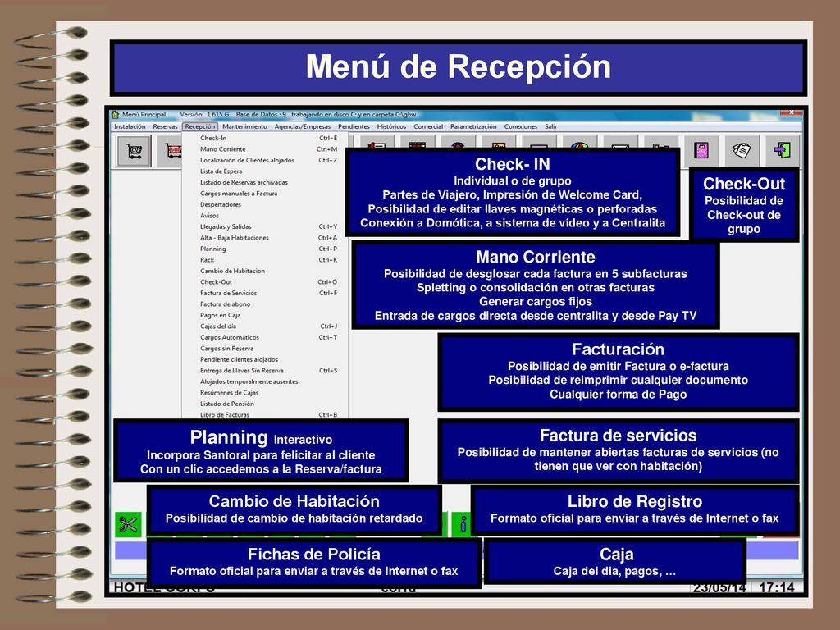Choose Listado de Pensión

point(265,404)
